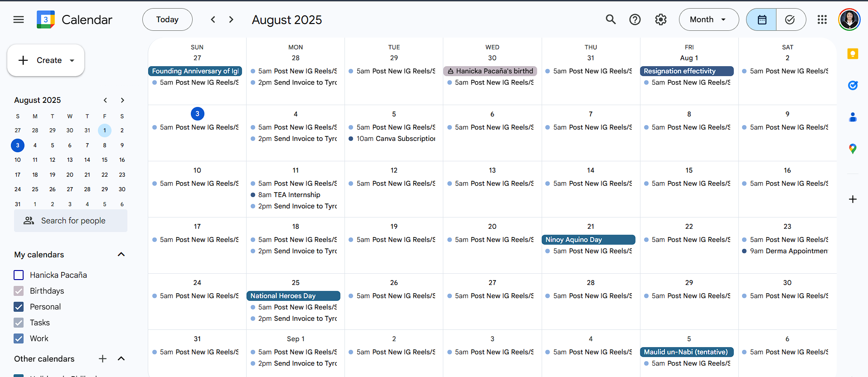Open the main menu hamburger icon
The image size is (868, 377).
coord(19,19)
